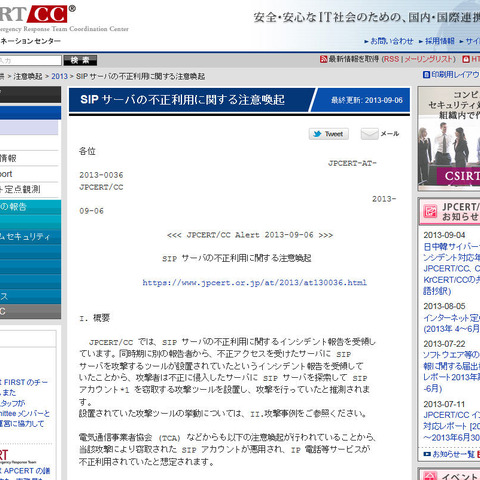Open the 2013-09-04 日中韓サイバー news link

click(452, 269)
